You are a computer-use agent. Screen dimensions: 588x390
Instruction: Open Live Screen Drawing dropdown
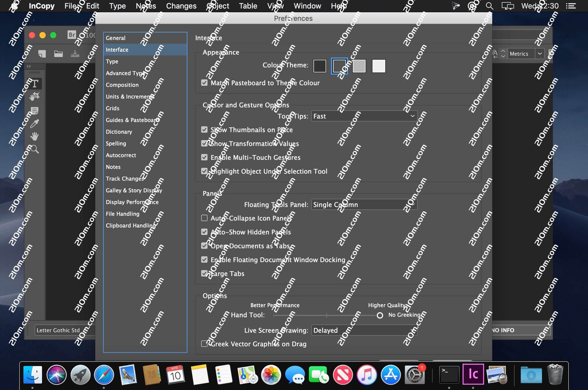click(364, 330)
